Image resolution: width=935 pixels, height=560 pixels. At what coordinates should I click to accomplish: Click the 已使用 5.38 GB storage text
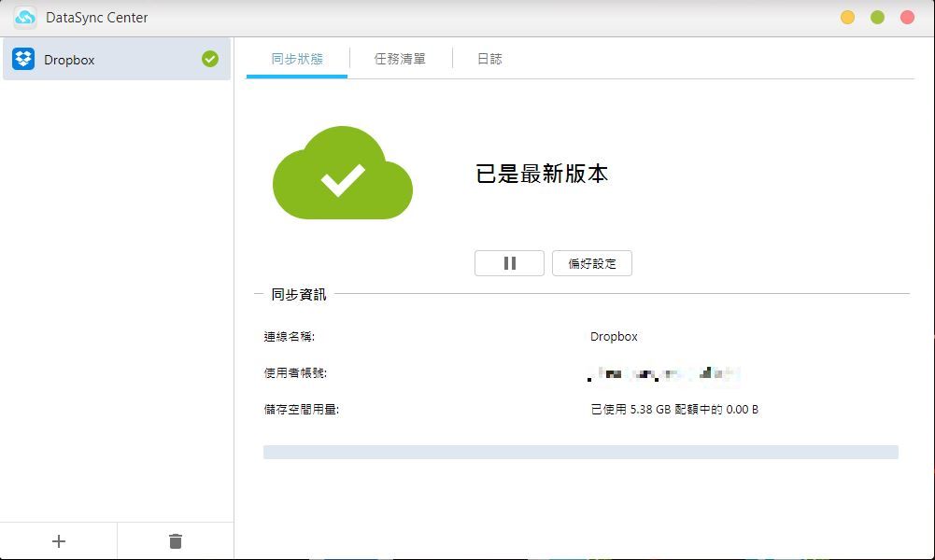click(x=674, y=410)
